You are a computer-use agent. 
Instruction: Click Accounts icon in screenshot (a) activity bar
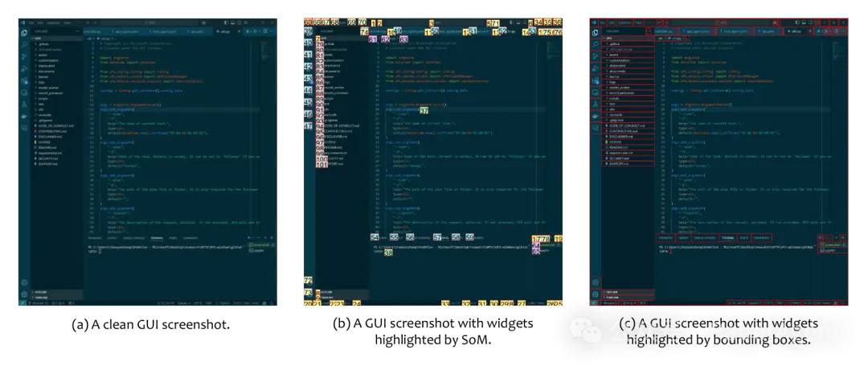[x=24, y=282]
